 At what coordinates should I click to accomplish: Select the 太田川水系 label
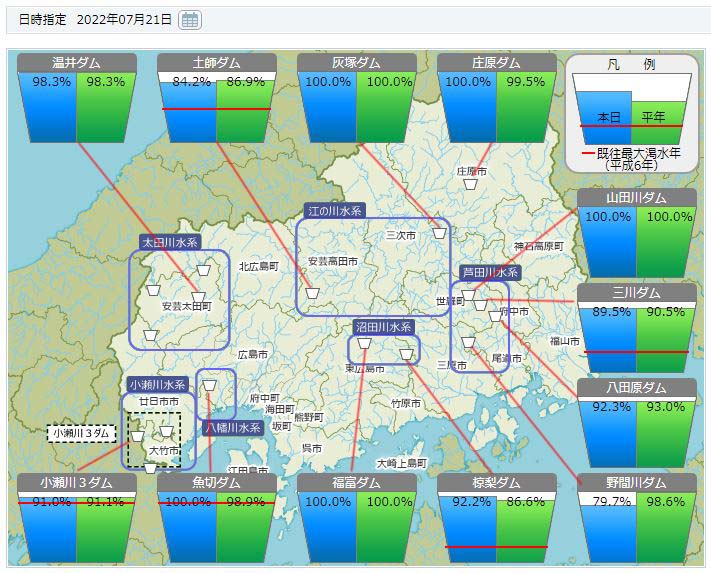click(x=170, y=243)
